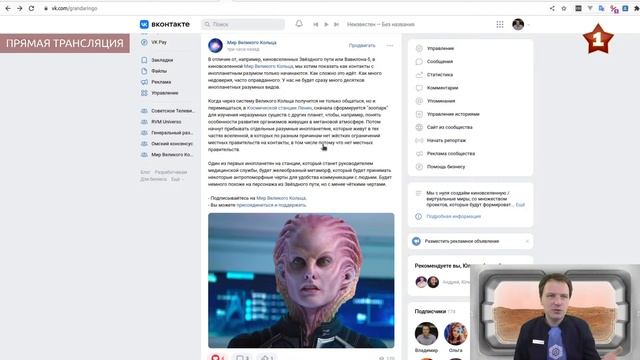Open the post's three-dot options menu
The image size is (640, 360).
pyautogui.click(x=390, y=45)
